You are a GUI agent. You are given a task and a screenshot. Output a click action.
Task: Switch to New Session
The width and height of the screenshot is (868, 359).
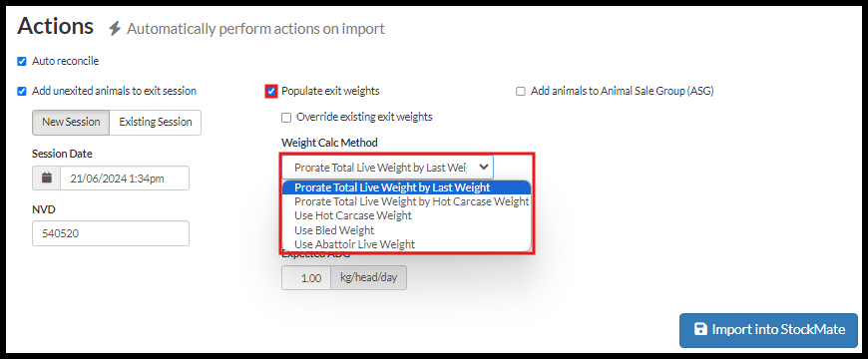tap(71, 123)
